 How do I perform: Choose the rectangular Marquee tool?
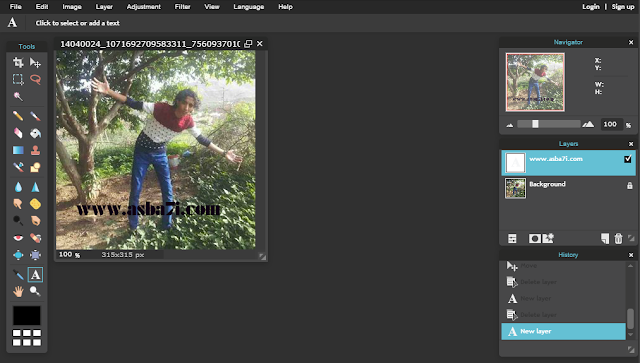(18, 79)
